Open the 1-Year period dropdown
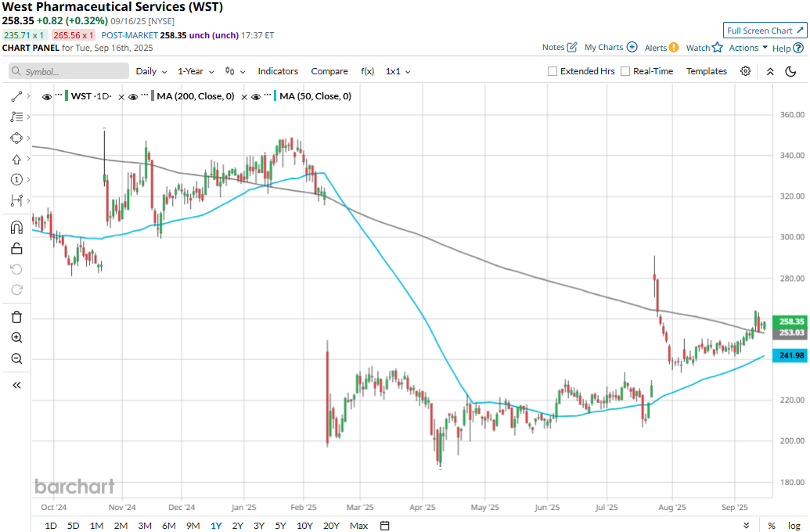The height and width of the screenshot is (532, 810). pyautogui.click(x=196, y=71)
